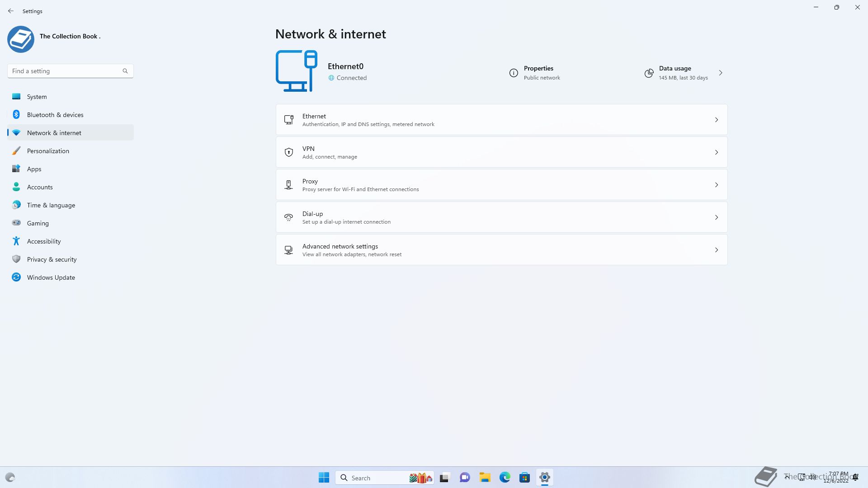Click the Ethernet row monitor icon
The height and width of the screenshot is (488, 868).
289,120
